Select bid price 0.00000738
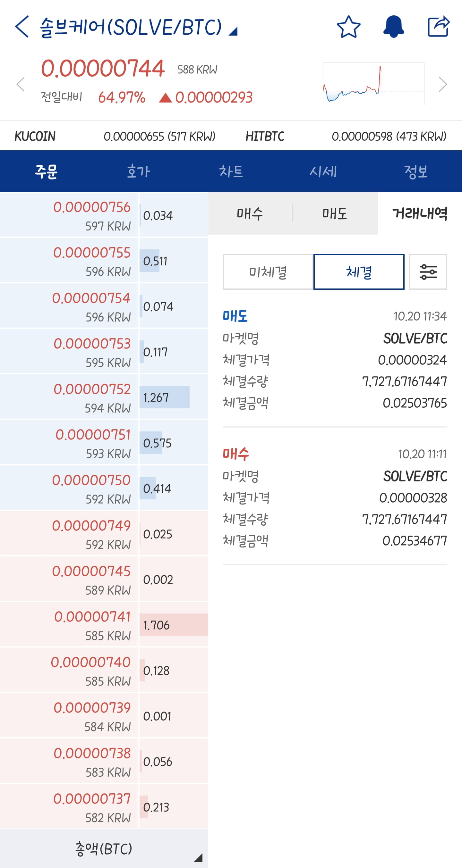The image size is (462, 868). coord(69,761)
